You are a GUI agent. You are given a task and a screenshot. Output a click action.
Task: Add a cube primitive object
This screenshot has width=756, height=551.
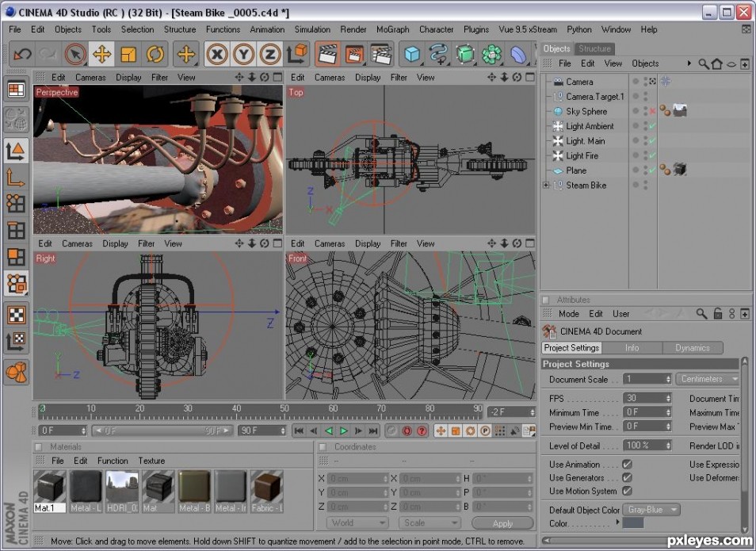pyautogui.click(x=412, y=54)
